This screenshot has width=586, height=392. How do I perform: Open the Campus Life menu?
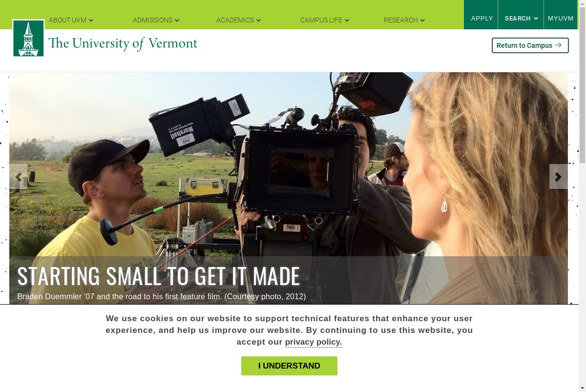(x=325, y=20)
